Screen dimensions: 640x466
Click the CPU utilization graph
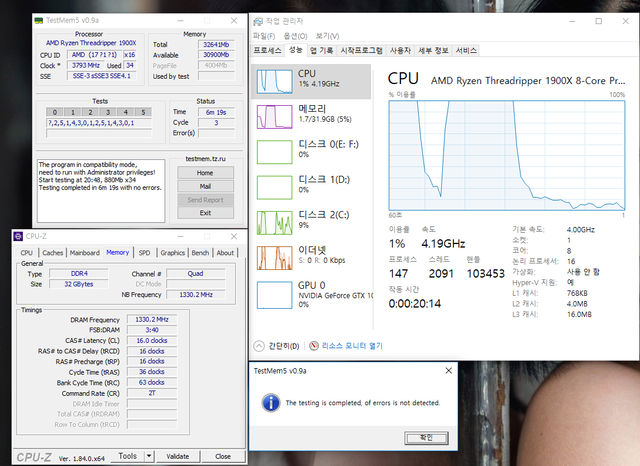click(507, 155)
